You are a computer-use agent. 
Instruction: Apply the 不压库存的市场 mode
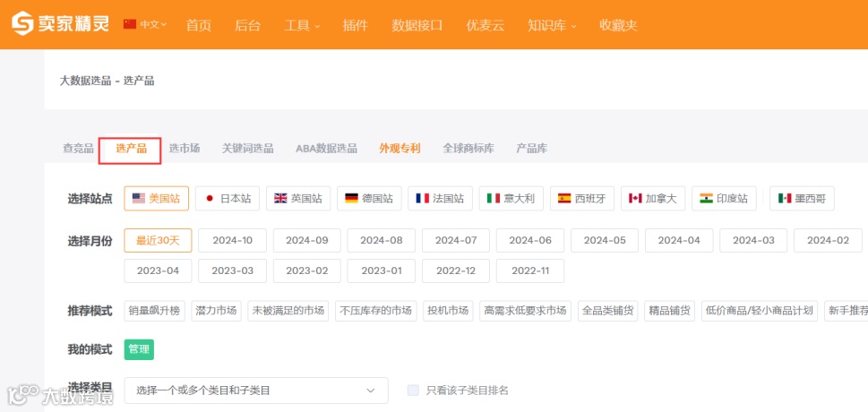pyautogui.click(x=376, y=311)
